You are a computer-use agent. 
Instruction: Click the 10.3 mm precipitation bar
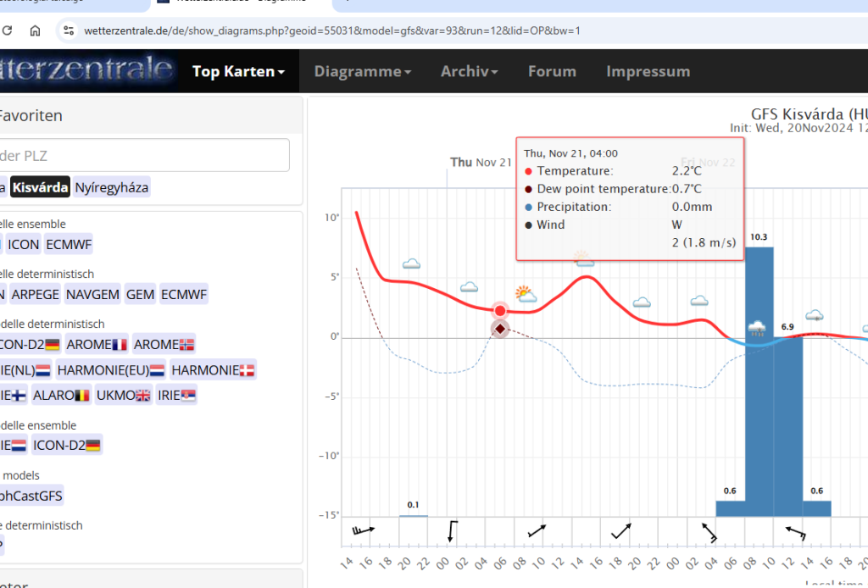759,381
